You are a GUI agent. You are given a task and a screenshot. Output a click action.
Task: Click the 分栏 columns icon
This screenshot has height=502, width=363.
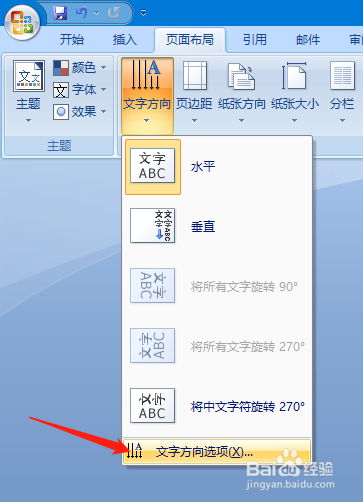tap(342, 75)
